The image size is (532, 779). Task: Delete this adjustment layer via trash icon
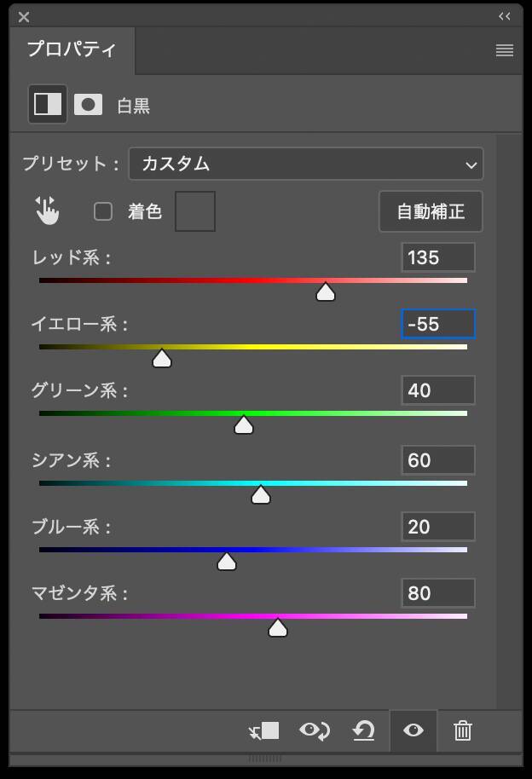462,730
